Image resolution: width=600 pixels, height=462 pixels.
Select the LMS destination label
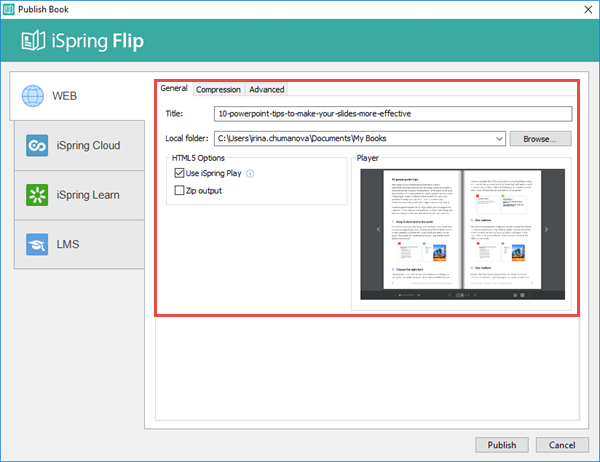68,244
